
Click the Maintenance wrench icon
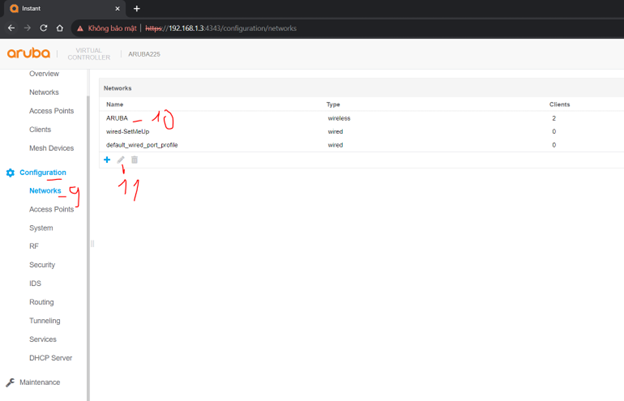10,383
